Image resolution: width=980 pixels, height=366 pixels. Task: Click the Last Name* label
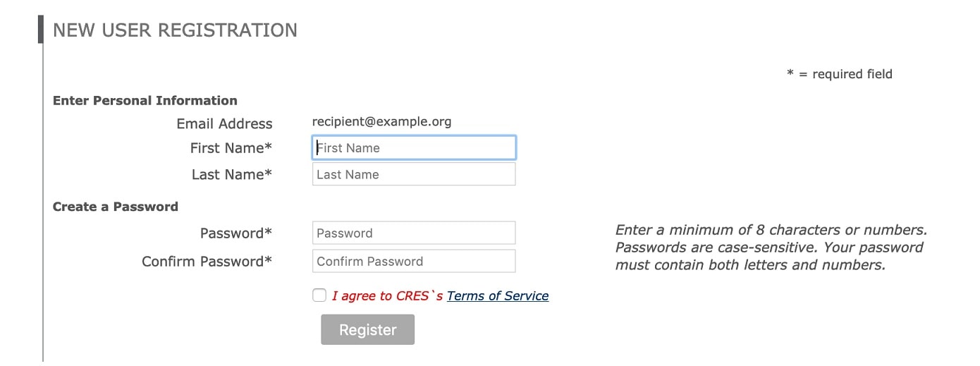click(x=231, y=174)
